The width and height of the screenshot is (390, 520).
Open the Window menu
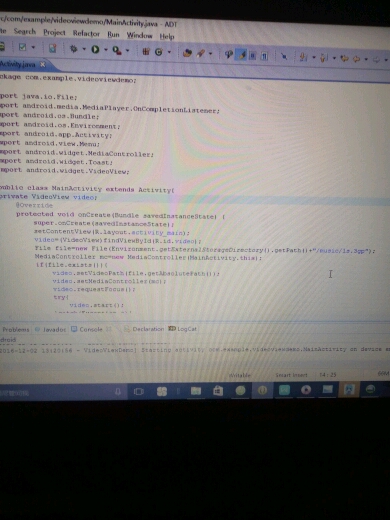(x=139, y=36)
